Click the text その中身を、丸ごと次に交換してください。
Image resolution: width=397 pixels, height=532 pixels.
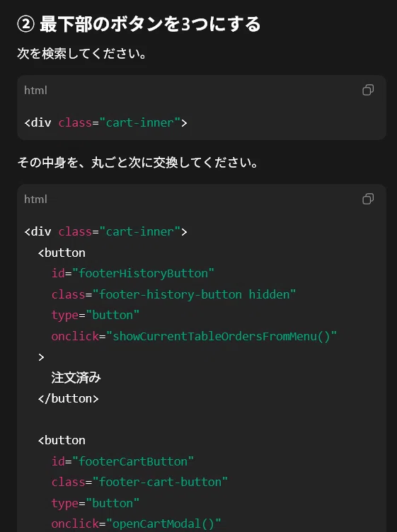[x=137, y=163]
